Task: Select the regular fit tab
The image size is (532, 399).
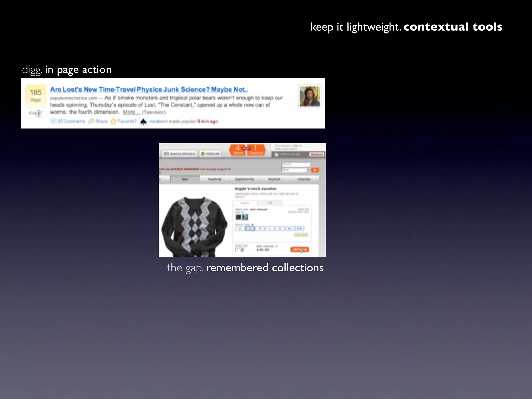Action: 245,203
